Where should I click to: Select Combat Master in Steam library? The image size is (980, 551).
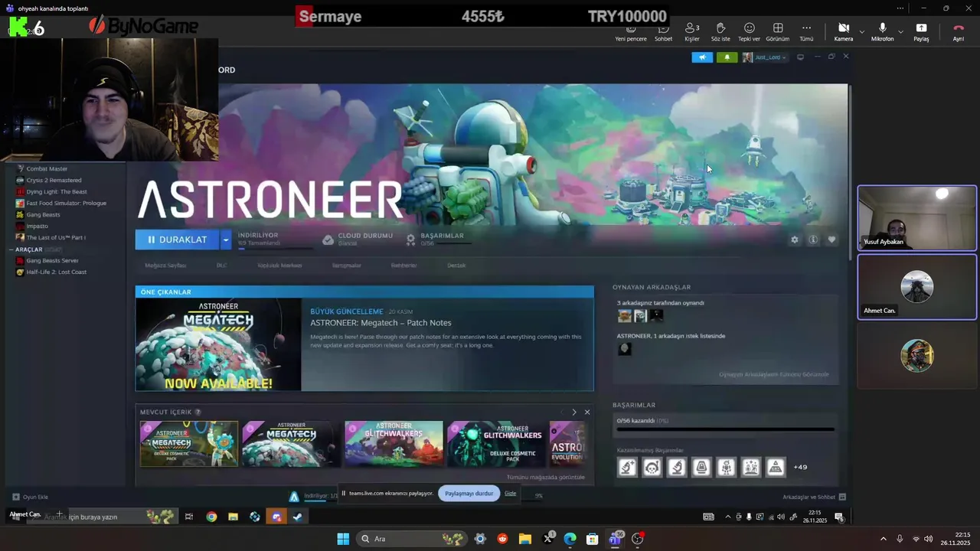pyautogui.click(x=47, y=168)
